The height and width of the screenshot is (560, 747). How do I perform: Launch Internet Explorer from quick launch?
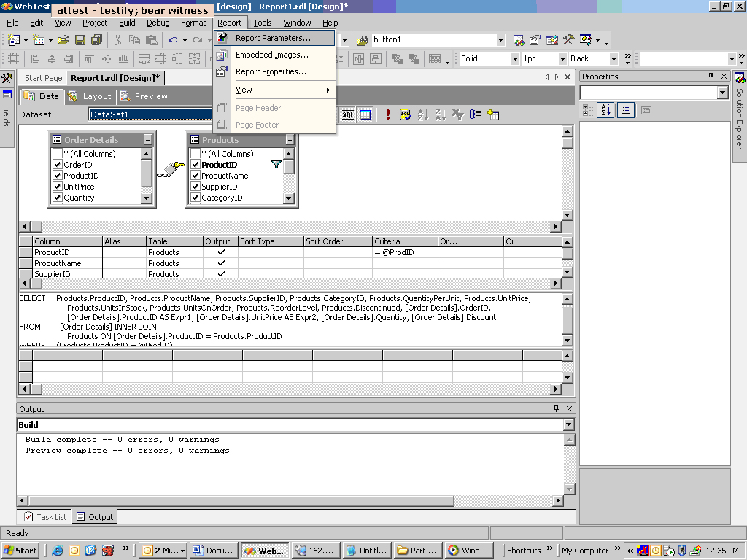click(x=58, y=551)
